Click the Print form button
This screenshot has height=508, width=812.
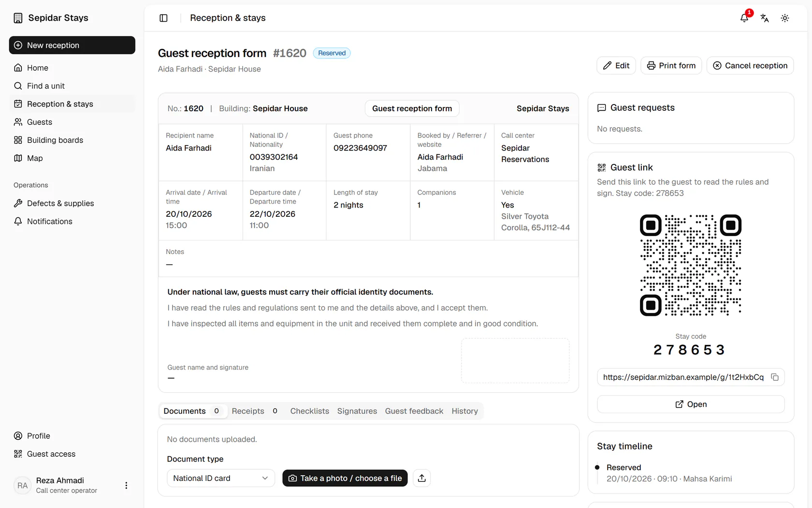671,65
